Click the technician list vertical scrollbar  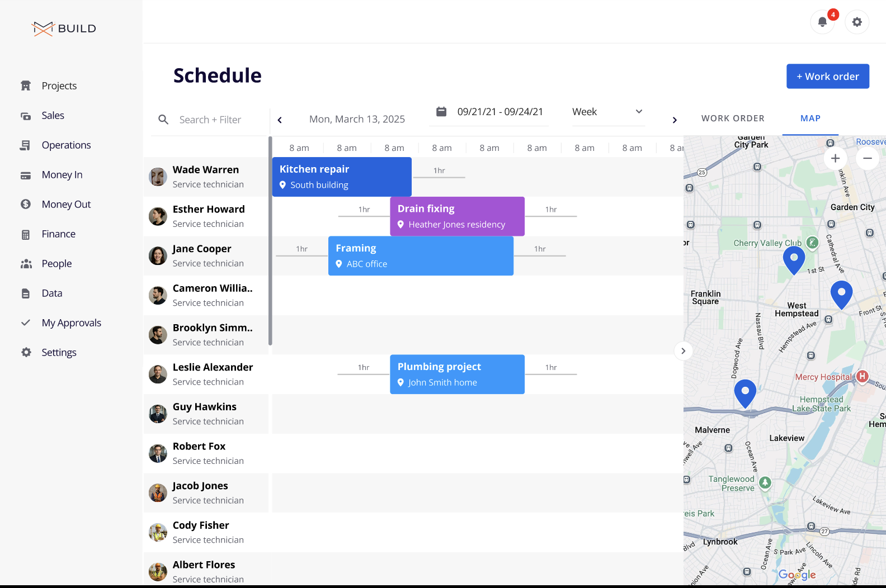tap(270, 240)
